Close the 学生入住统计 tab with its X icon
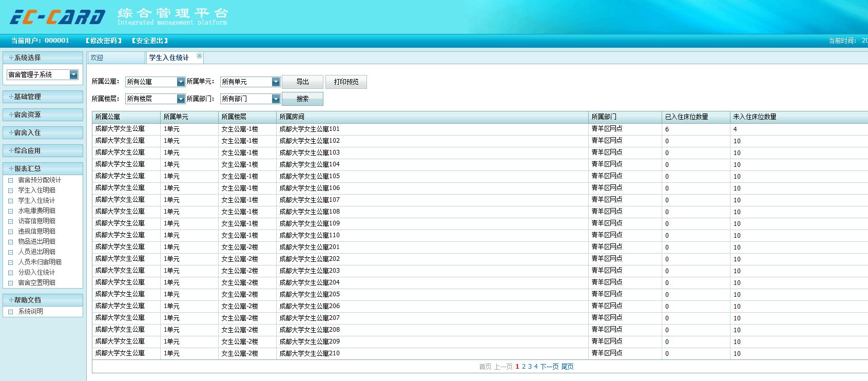Image resolution: width=868 pixels, height=381 pixels. [200, 56]
